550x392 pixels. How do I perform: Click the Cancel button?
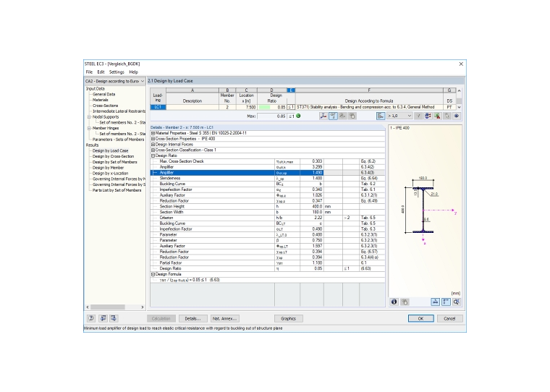449,318
